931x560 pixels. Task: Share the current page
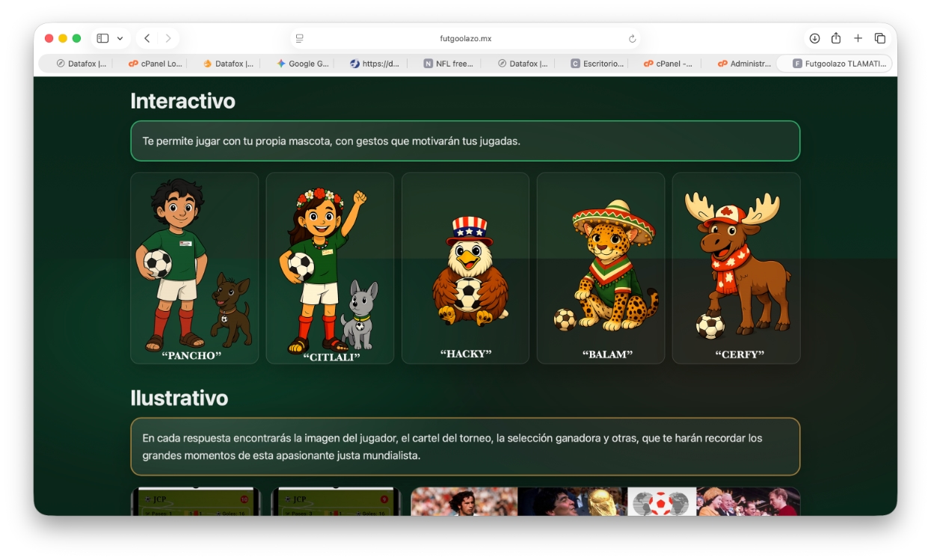(835, 38)
